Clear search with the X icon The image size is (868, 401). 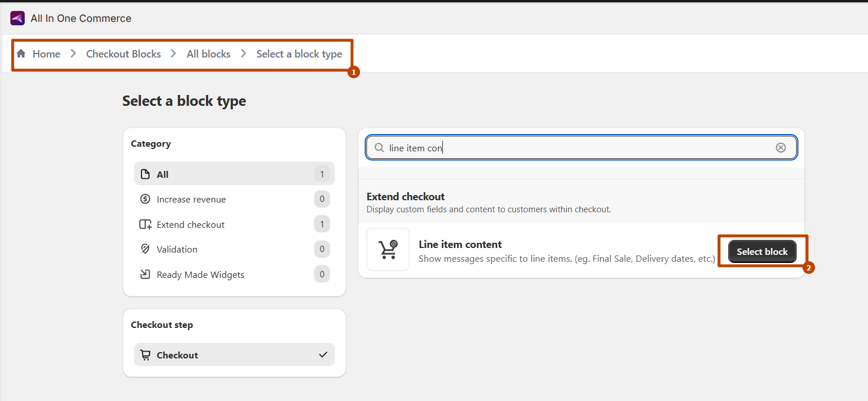point(781,148)
